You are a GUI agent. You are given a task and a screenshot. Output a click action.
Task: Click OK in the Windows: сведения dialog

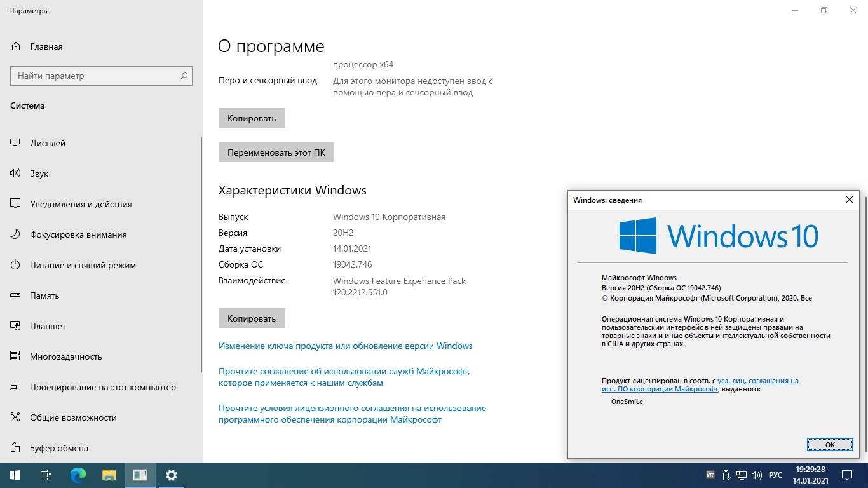830,444
